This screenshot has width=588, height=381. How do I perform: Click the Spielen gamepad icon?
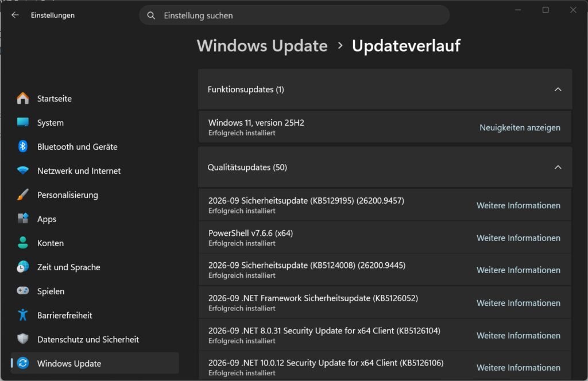click(23, 291)
